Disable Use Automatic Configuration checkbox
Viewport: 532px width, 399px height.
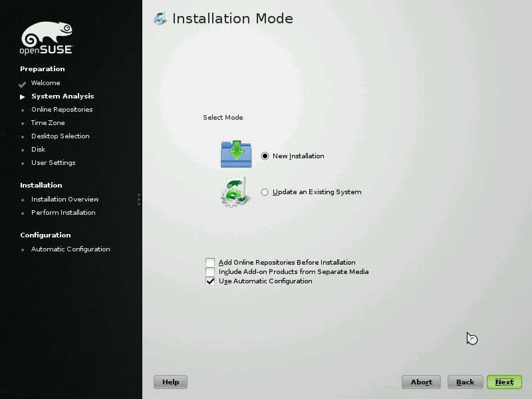click(x=210, y=281)
